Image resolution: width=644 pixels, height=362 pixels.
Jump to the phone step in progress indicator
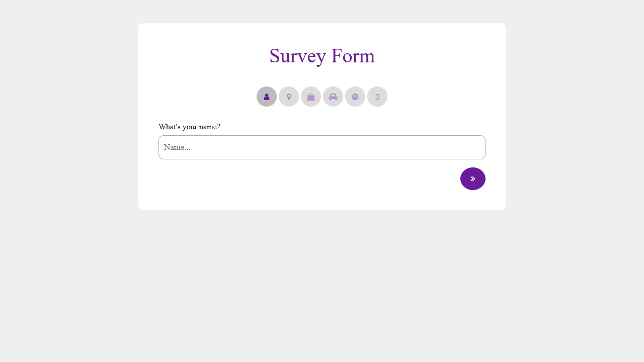point(377,97)
